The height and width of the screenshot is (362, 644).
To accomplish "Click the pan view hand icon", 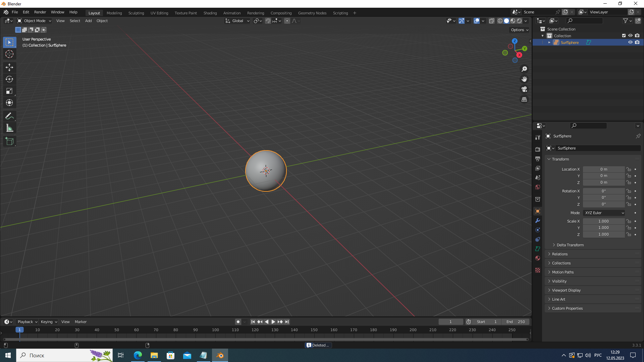I will pos(524,79).
